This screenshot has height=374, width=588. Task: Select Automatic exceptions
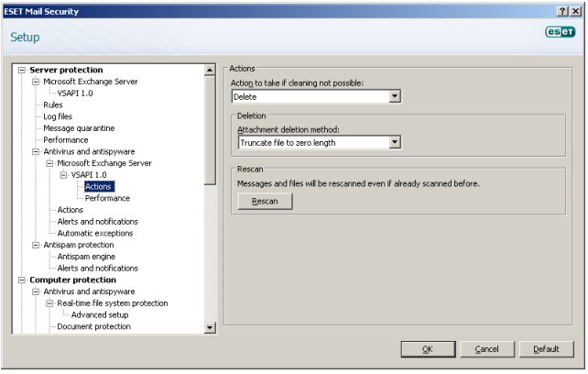[x=95, y=233]
